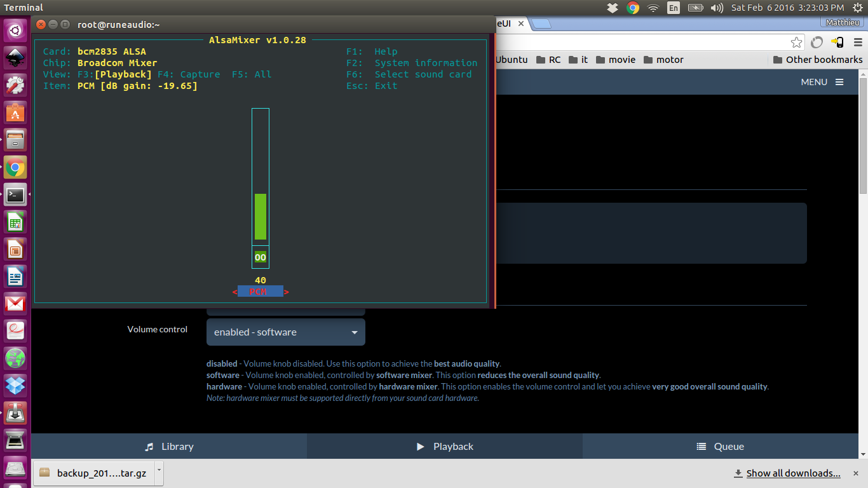This screenshot has height=488, width=868.
Task: Click Esc: Exit text in AlsaMixer
Action: [x=372, y=86]
